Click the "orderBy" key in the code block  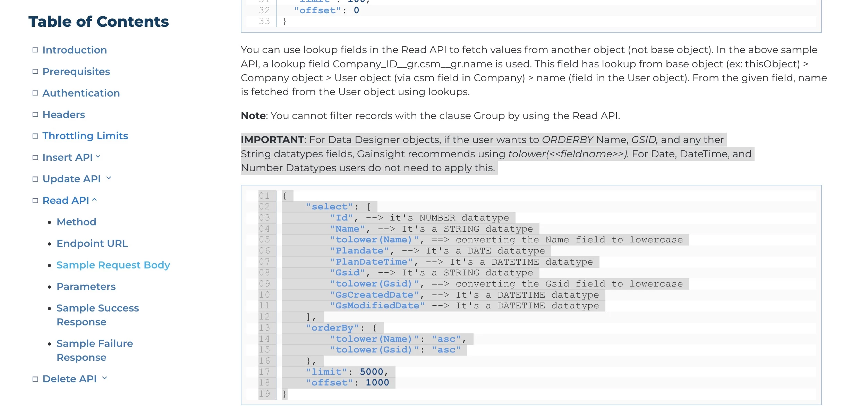pyautogui.click(x=332, y=328)
